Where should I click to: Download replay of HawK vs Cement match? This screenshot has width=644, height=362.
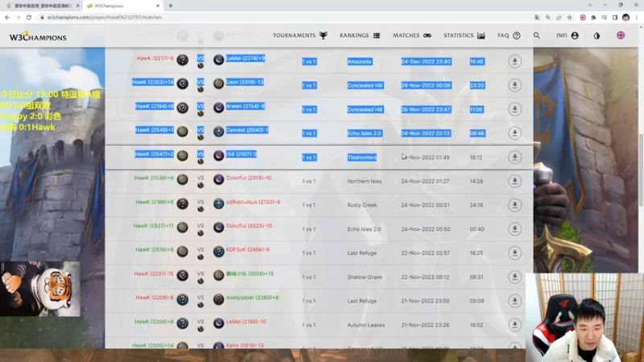(x=514, y=133)
